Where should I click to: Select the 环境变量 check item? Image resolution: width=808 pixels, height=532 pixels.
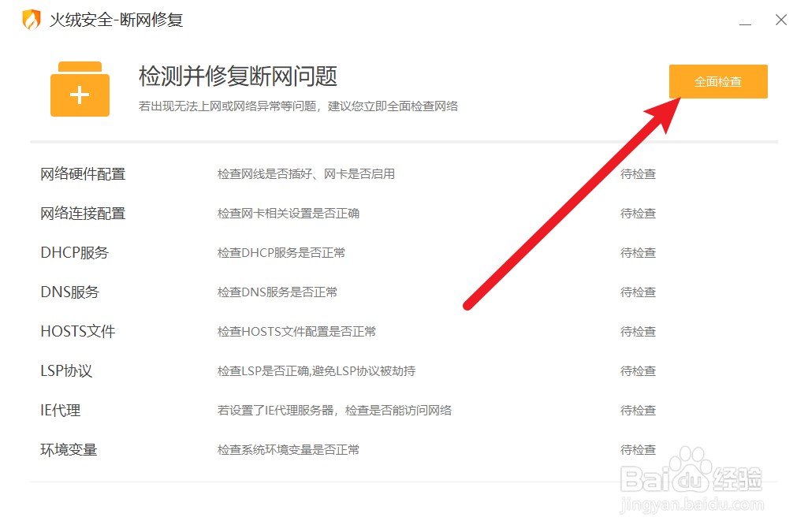click(69, 449)
